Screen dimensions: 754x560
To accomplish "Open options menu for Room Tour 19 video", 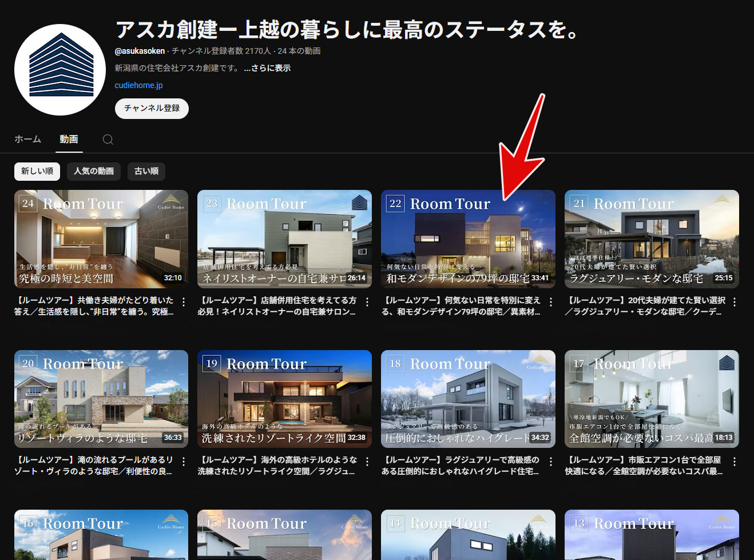I will click(x=367, y=461).
